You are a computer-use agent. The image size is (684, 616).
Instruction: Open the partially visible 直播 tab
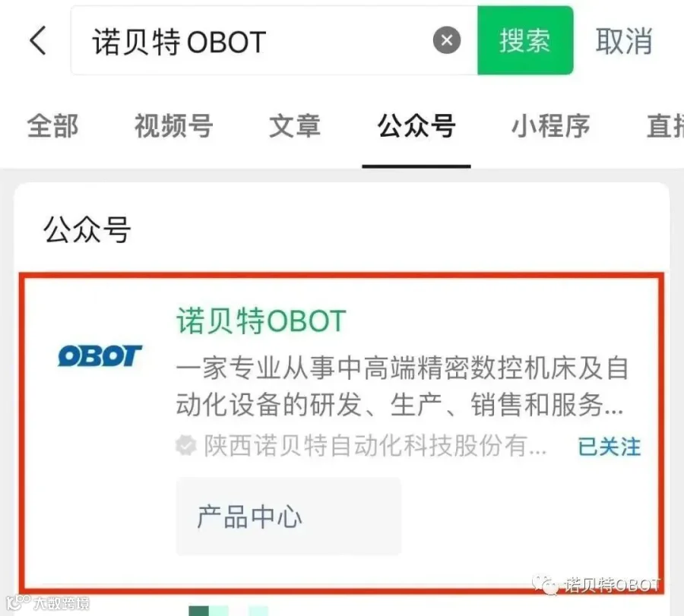[665, 126]
